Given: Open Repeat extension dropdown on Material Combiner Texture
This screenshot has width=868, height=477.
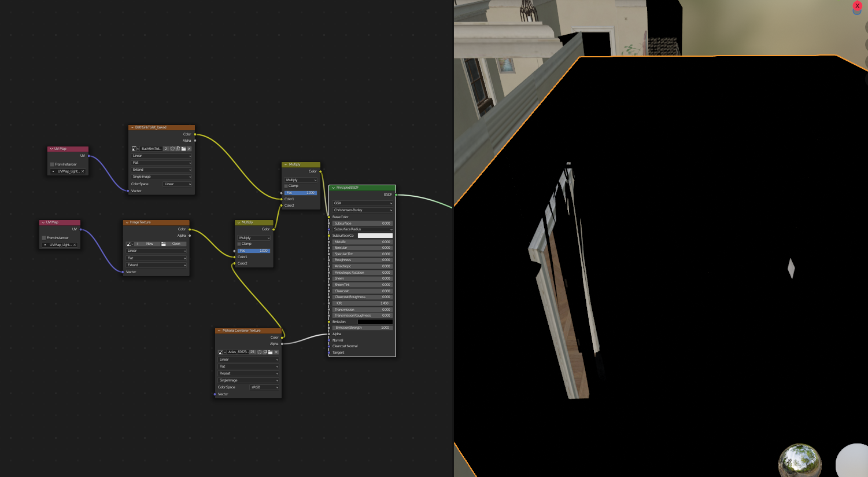Looking at the screenshot, I should point(249,373).
